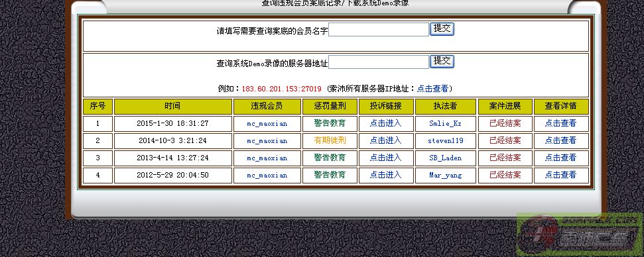Click the member name input field
This screenshot has width=644, height=257.
379,30
